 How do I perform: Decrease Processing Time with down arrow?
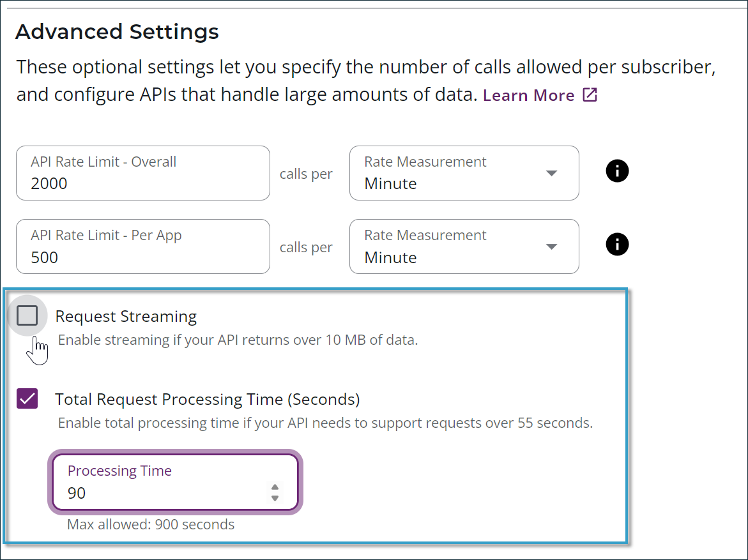pos(275,498)
